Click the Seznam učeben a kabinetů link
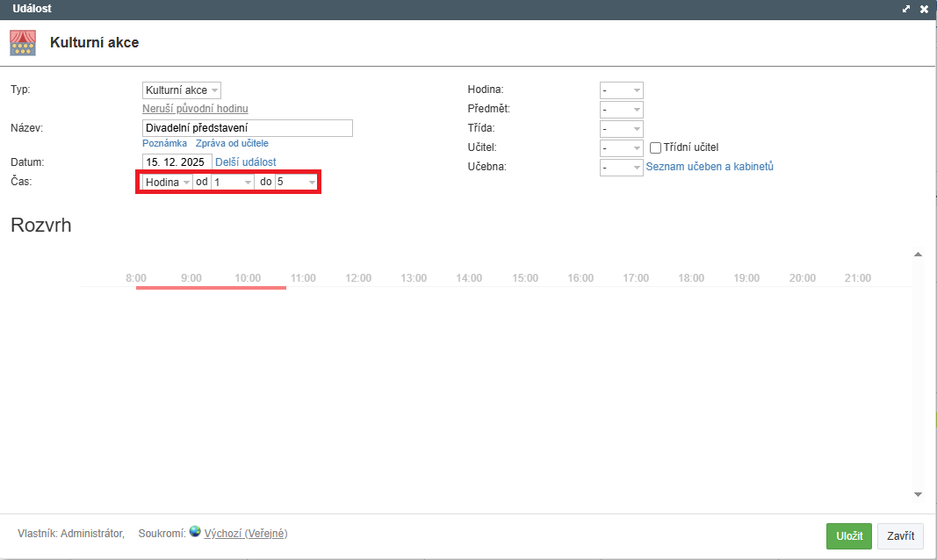 tap(710, 167)
